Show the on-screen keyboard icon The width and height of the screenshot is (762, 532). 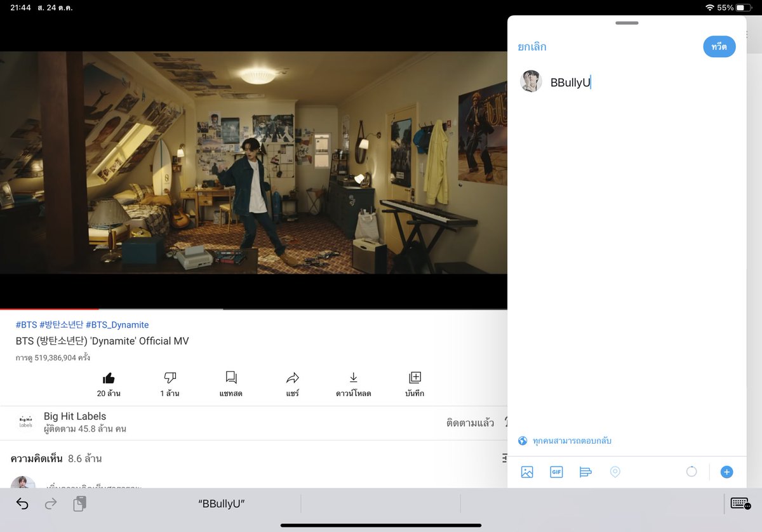[x=741, y=503]
